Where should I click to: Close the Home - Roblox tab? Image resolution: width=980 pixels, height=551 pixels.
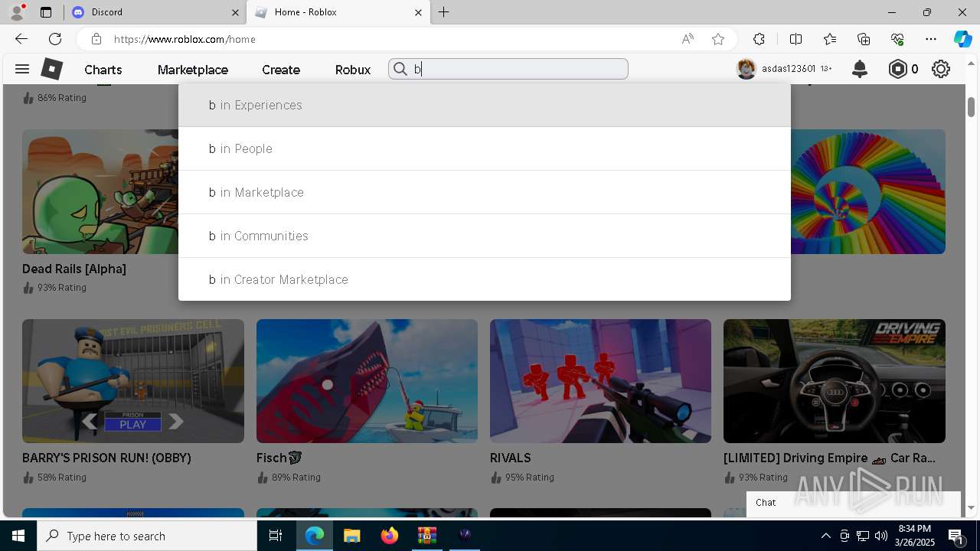[419, 12]
